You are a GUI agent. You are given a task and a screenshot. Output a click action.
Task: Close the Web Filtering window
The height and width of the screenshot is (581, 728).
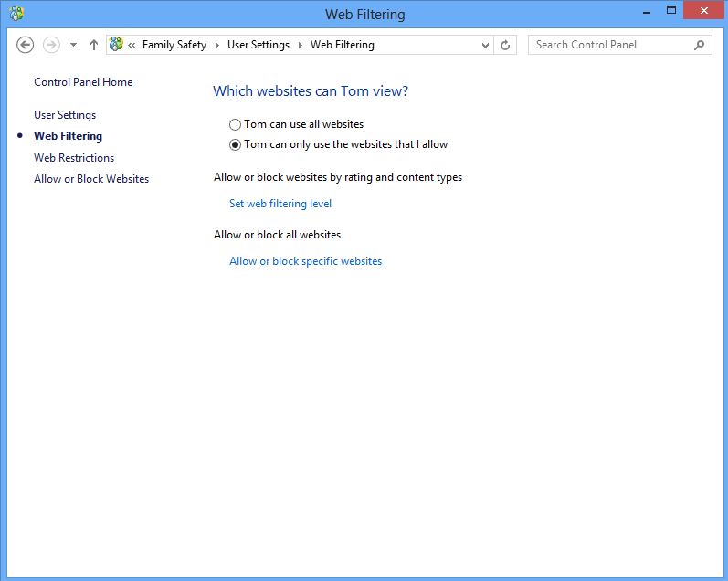[704, 11]
